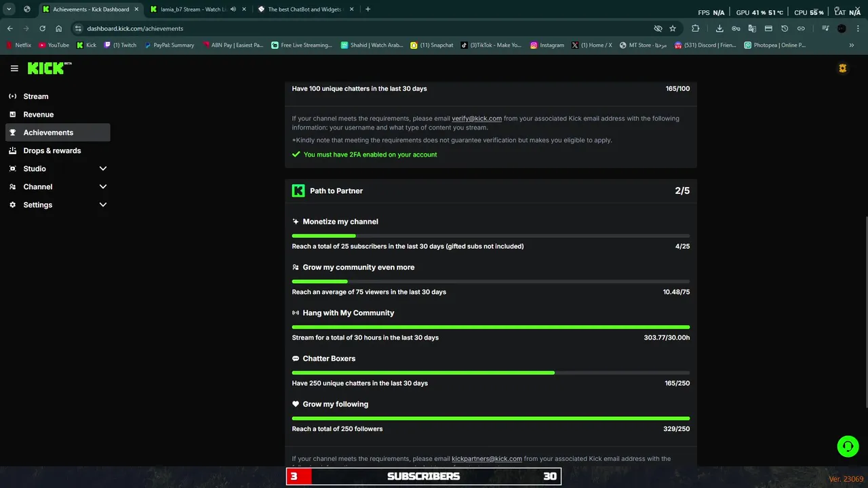The width and height of the screenshot is (868, 488).
Task: Click the 10.48/75 viewers value
Action: pos(676,292)
